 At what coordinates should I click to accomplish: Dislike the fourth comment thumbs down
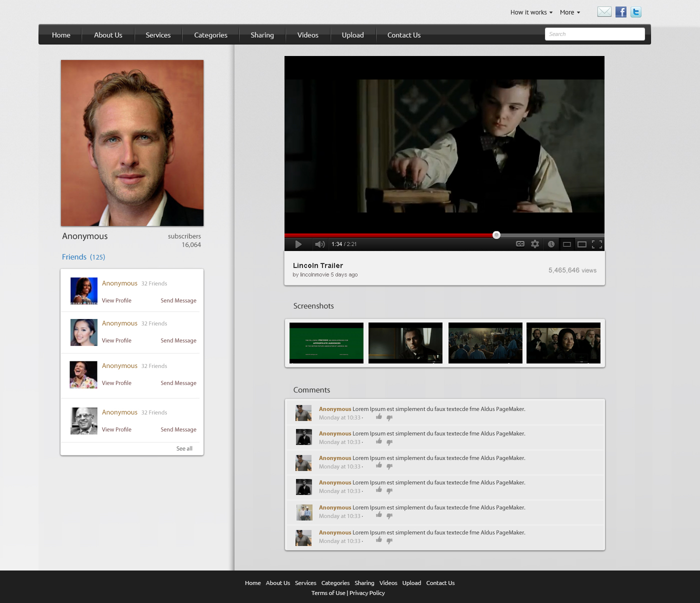[x=389, y=491]
